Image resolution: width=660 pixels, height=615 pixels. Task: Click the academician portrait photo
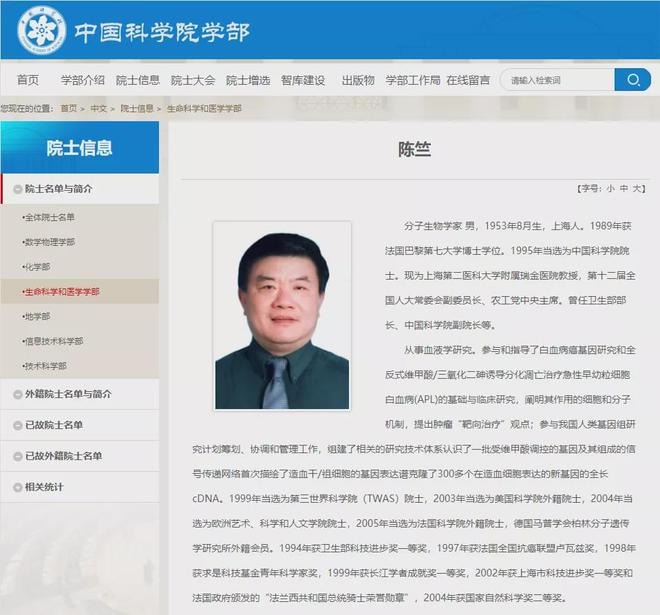tap(282, 316)
